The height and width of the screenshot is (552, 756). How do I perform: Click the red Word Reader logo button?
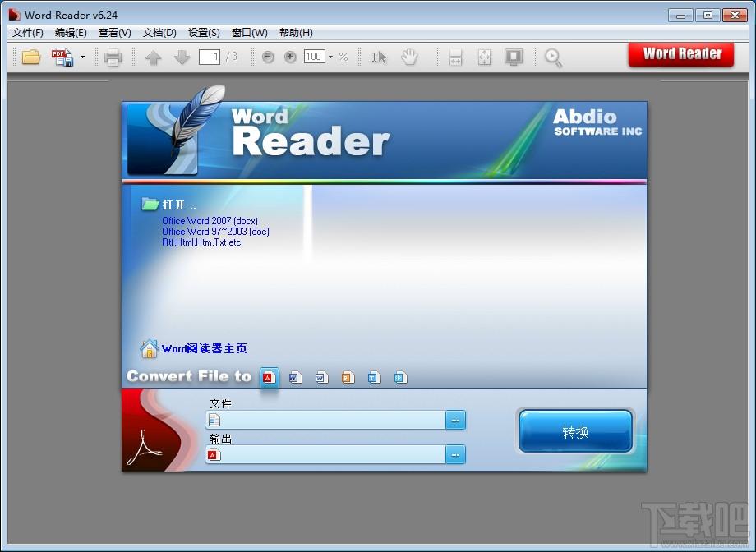click(681, 54)
